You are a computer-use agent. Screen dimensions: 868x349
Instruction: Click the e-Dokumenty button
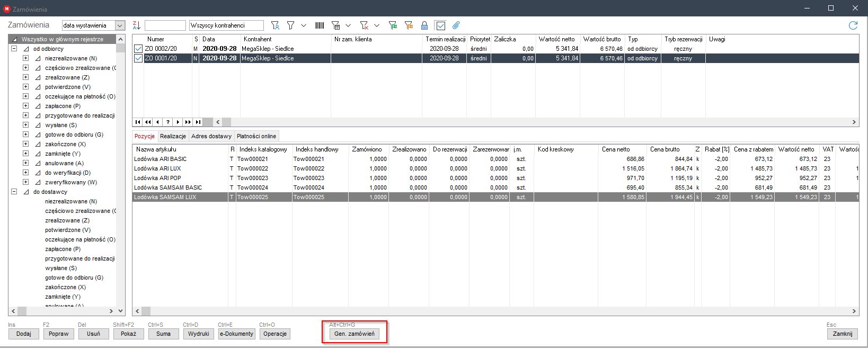tap(237, 334)
